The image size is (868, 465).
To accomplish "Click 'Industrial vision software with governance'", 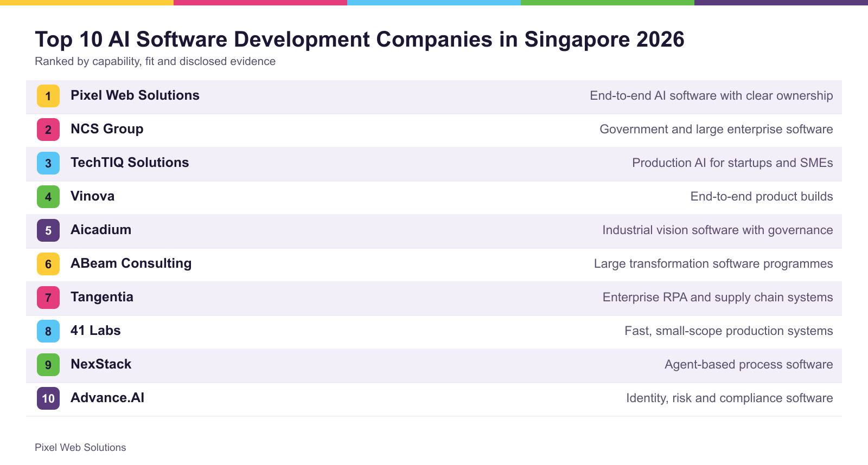I will [718, 230].
